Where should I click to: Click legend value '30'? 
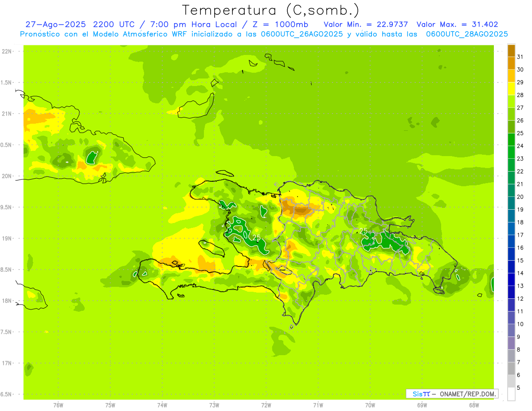(x=520, y=70)
